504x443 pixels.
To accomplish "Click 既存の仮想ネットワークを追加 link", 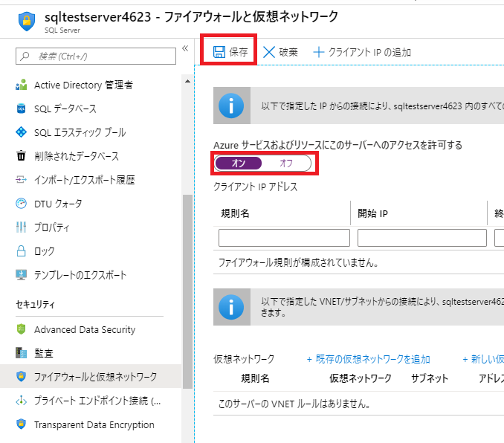I will pos(369,359).
